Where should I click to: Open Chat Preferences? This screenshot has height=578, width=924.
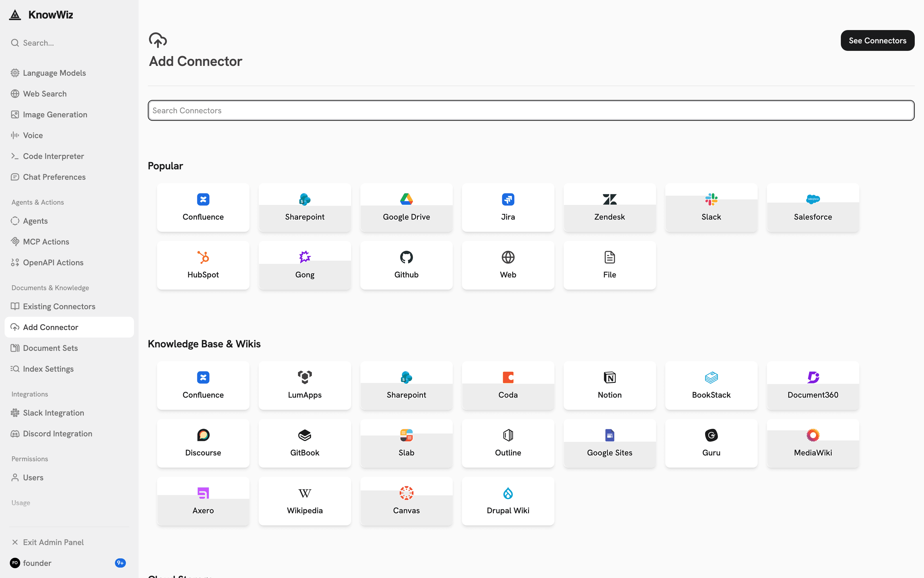pyautogui.click(x=69, y=177)
